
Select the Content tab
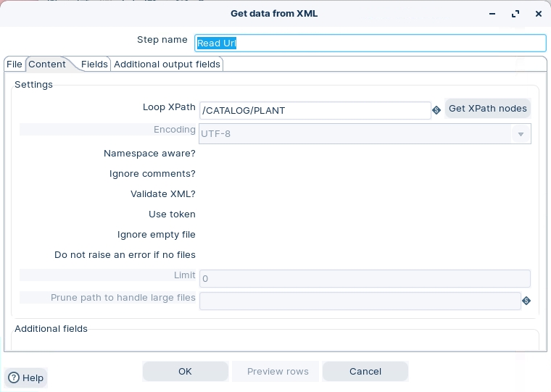pyautogui.click(x=47, y=64)
